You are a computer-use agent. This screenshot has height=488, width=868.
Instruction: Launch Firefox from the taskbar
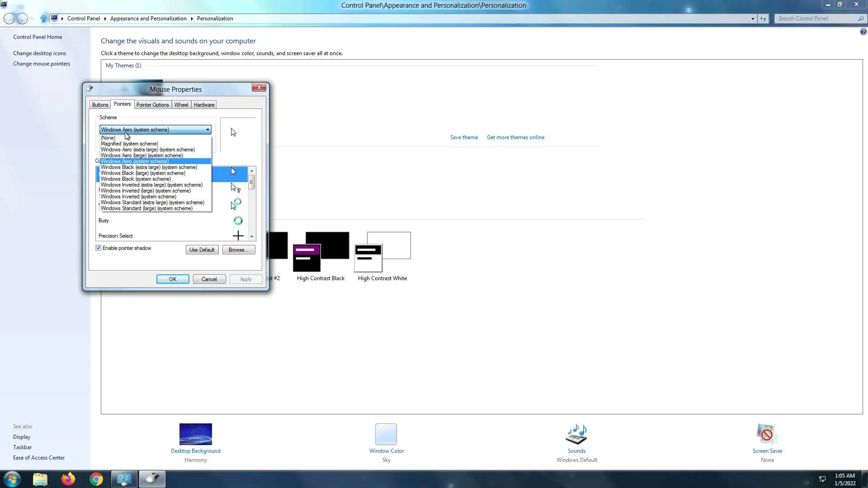pyautogui.click(x=68, y=479)
